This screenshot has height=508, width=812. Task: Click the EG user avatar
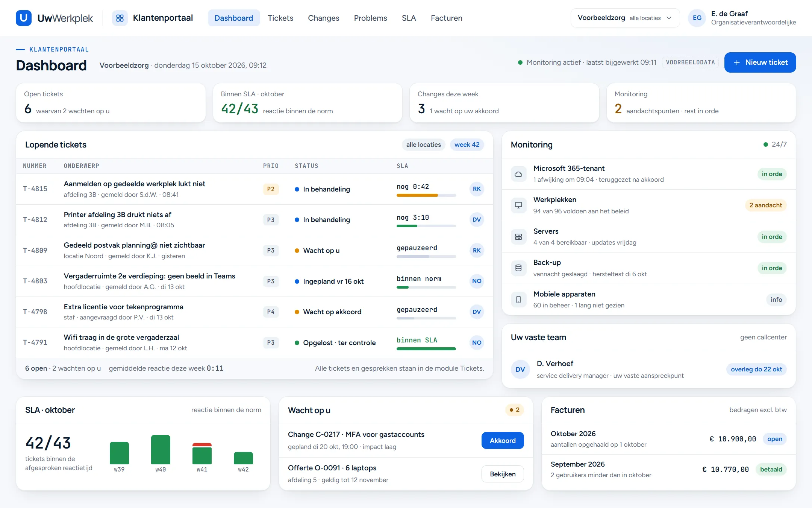(697, 18)
